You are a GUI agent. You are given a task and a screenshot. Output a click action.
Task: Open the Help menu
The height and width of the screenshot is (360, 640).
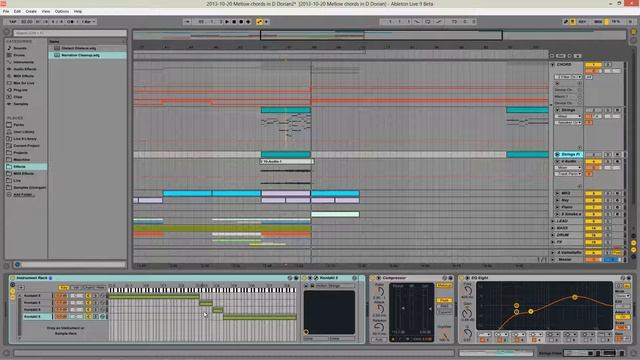78,11
